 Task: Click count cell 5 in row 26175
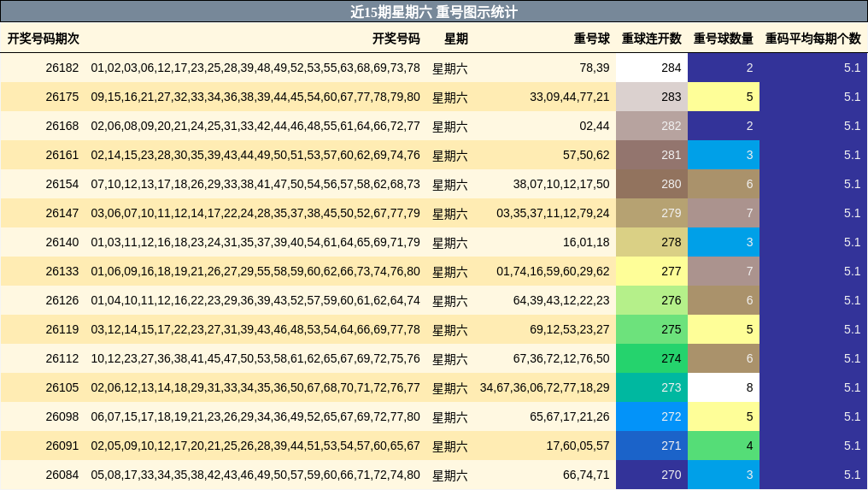724,97
